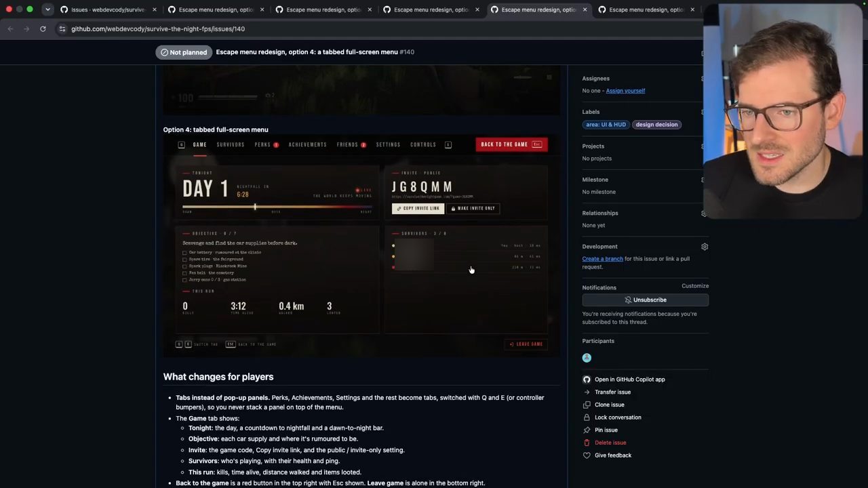This screenshot has height=488, width=868.
Task: Click the #140 issue number text
Action: click(407, 52)
